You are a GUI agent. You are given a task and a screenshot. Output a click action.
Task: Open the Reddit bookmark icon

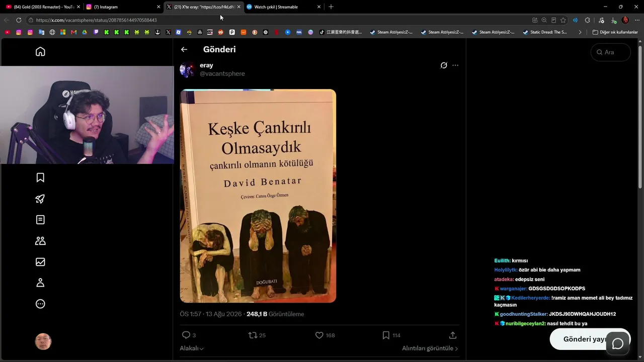point(221,32)
